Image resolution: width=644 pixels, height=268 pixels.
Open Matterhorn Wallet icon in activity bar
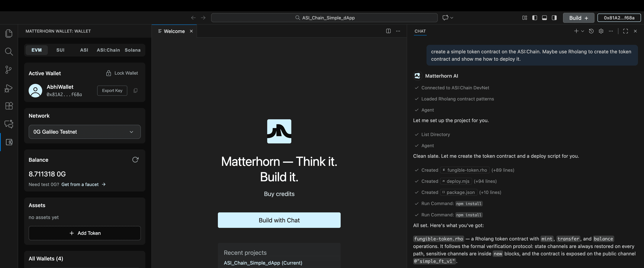pos(9,142)
